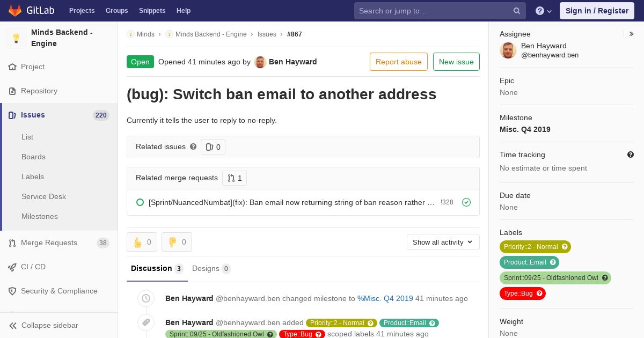Click the Sprint::09/25 label in activity feed
The height and width of the screenshot is (338, 644).
pyautogui.click(x=221, y=334)
